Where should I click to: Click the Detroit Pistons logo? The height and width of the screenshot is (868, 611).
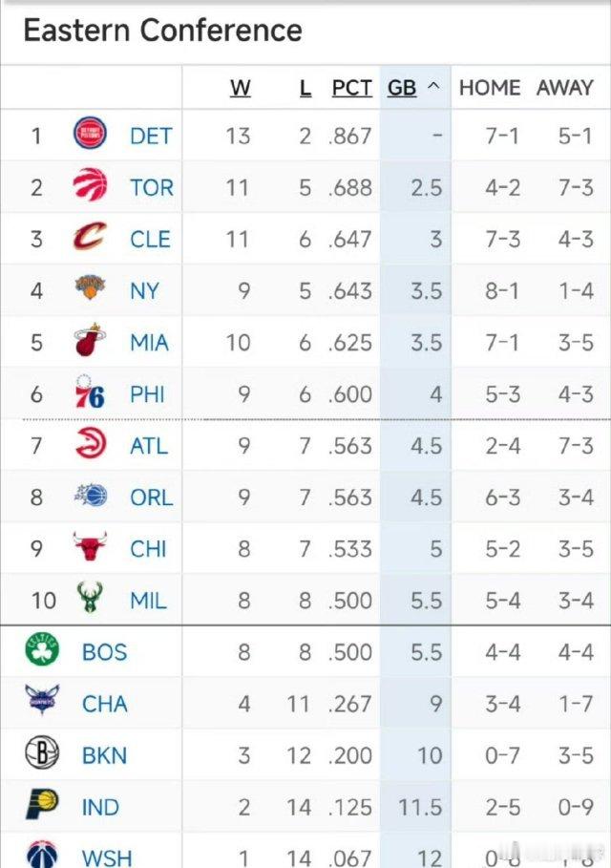point(91,136)
